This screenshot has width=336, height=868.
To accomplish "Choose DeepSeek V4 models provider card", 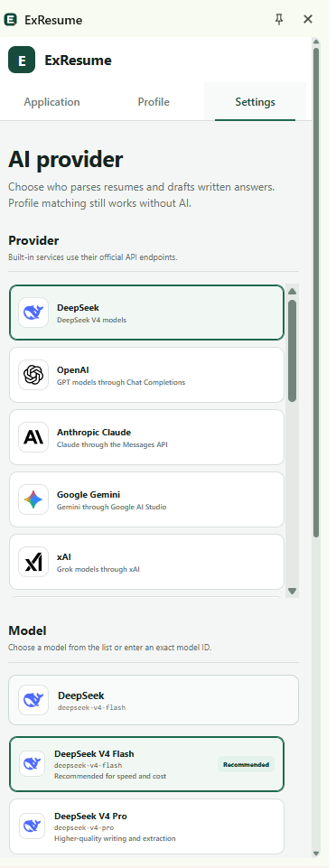I will (x=146, y=313).
